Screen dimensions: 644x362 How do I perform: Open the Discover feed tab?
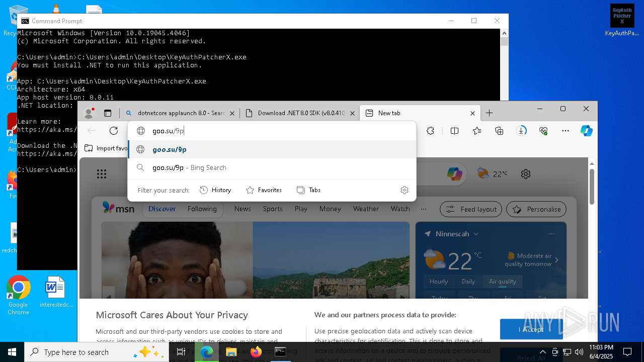(x=162, y=209)
